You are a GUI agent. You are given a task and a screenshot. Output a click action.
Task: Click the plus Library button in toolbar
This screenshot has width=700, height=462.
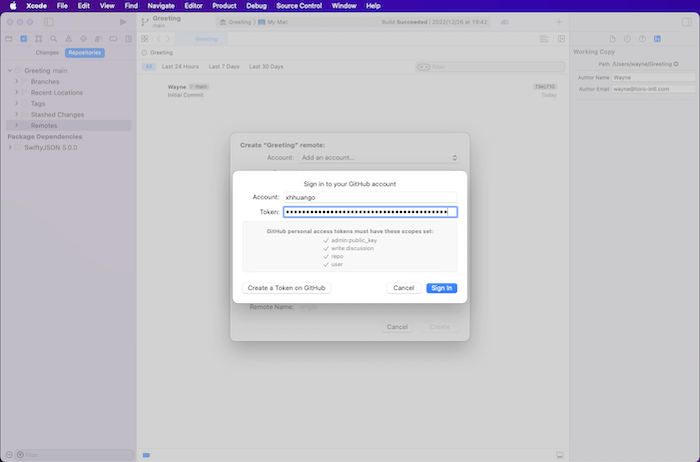coord(559,22)
